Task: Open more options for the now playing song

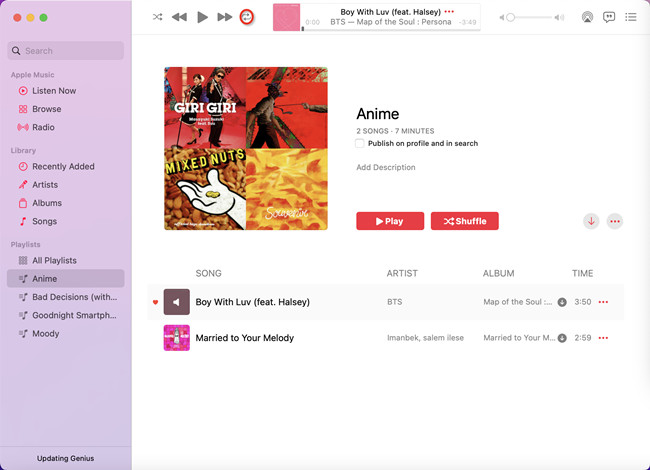Action: (x=449, y=12)
